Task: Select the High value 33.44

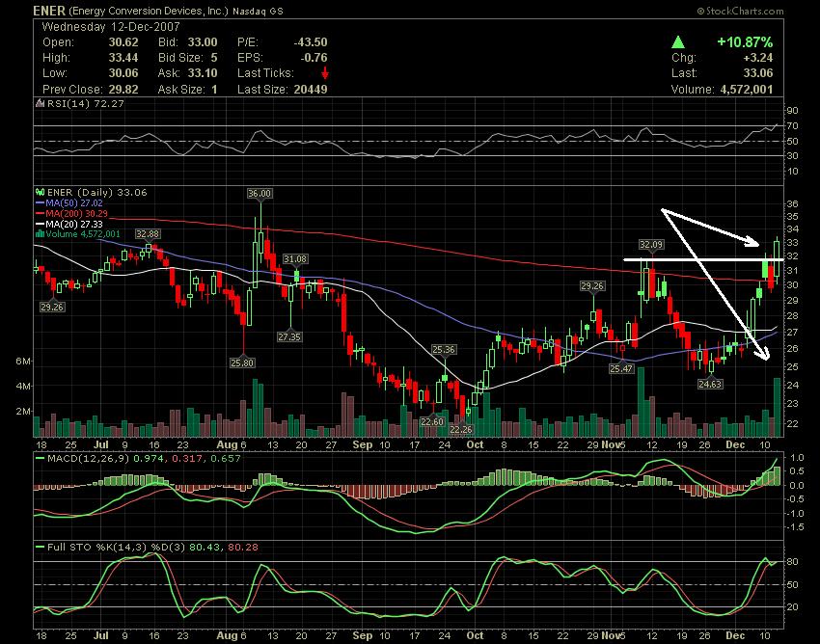Action: point(123,58)
